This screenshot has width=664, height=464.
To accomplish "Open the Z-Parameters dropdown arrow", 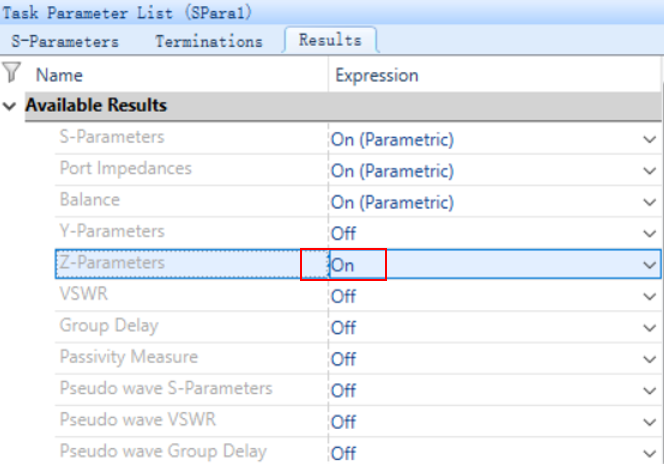I will click(x=649, y=265).
